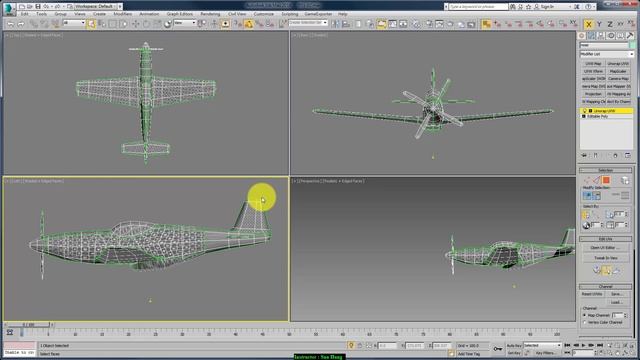Click the Reset UVWs button
The height and width of the screenshot is (360, 640).
tap(592, 294)
